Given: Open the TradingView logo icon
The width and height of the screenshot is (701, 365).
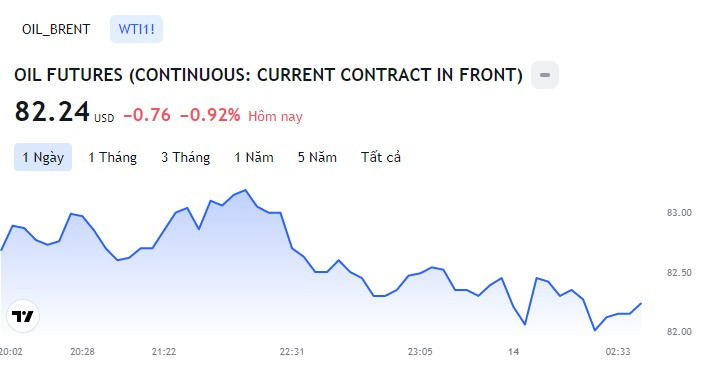Looking at the screenshot, I should 23,316.
